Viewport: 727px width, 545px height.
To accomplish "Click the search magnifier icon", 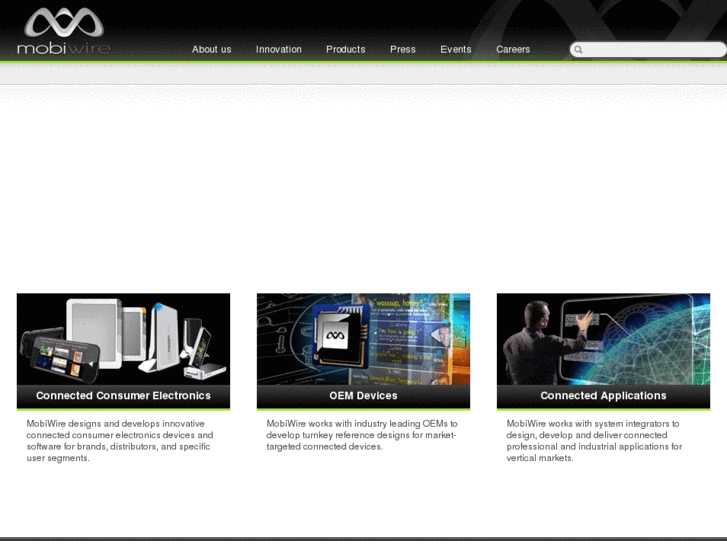I will coord(578,50).
